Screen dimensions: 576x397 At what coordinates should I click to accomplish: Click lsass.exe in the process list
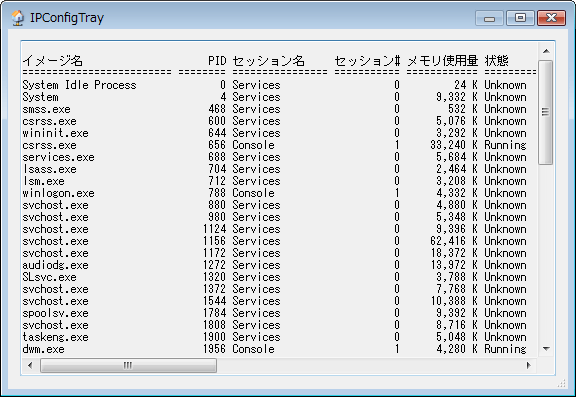pyautogui.click(x=49, y=169)
